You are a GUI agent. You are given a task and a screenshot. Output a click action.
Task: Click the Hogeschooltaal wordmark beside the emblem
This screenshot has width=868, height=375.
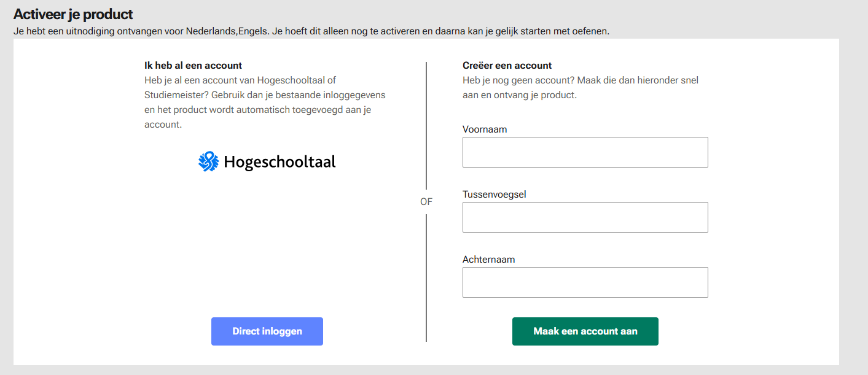click(280, 162)
